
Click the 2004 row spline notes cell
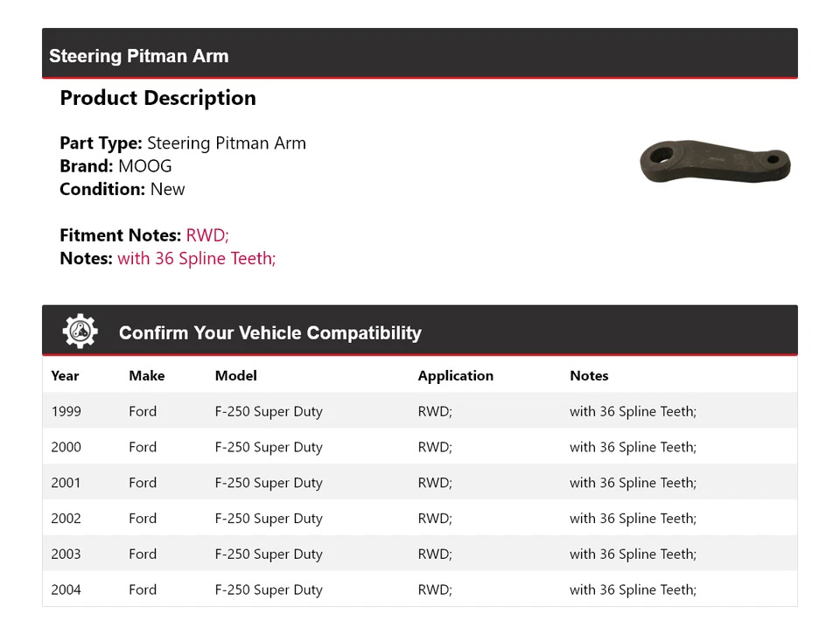pyautogui.click(x=633, y=590)
